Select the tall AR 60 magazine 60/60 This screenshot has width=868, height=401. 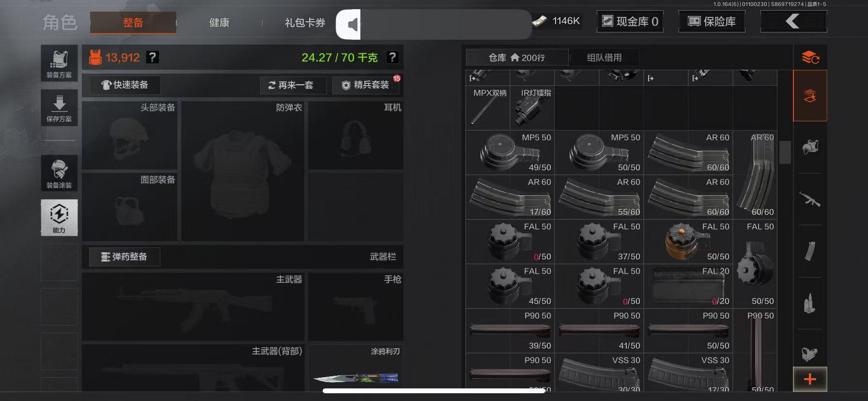pyautogui.click(x=755, y=175)
